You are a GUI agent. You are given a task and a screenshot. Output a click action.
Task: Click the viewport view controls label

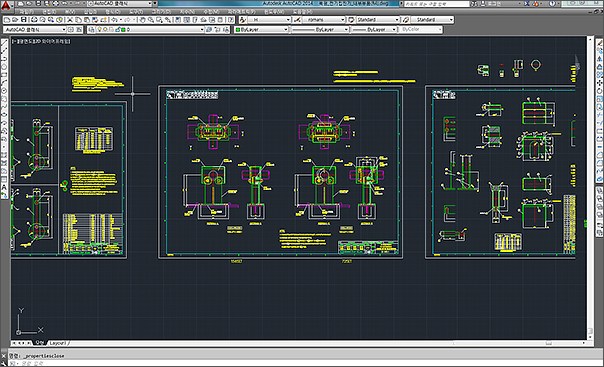click(41, 41)
